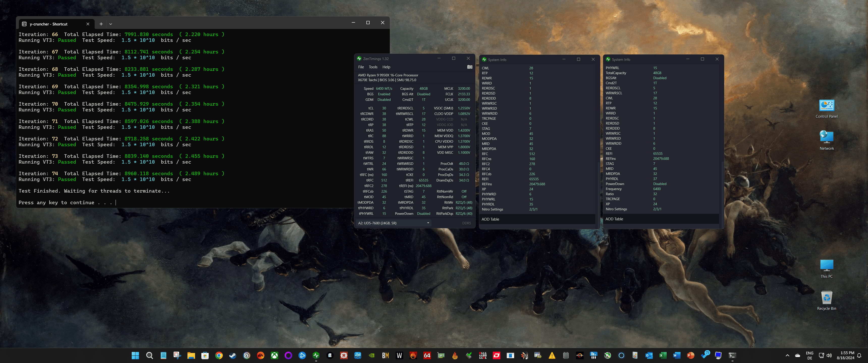Click the ENG DE language indicator
Screen dimensions: 868x363
[809, 355]
